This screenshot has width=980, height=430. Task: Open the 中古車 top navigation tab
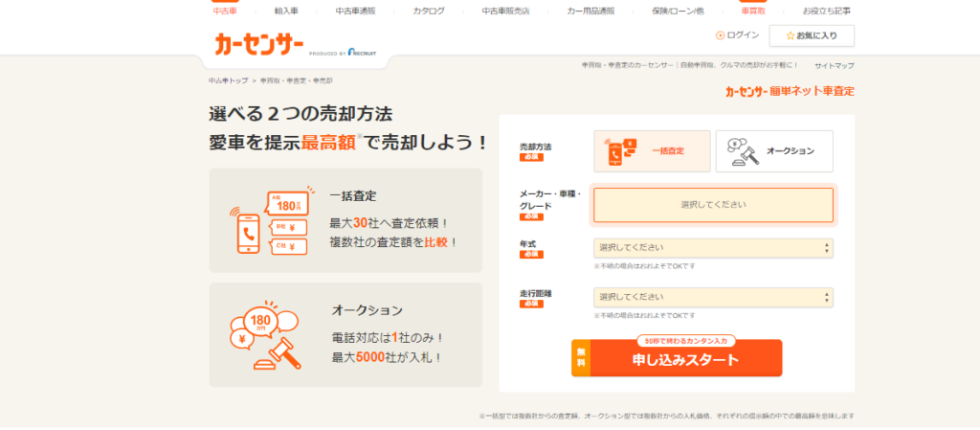coord(225,11)
